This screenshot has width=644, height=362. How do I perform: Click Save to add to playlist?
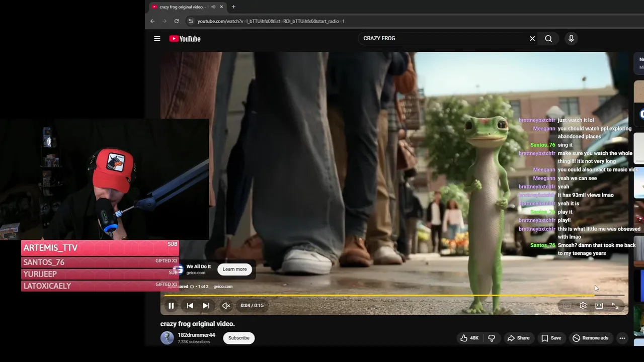551,338
